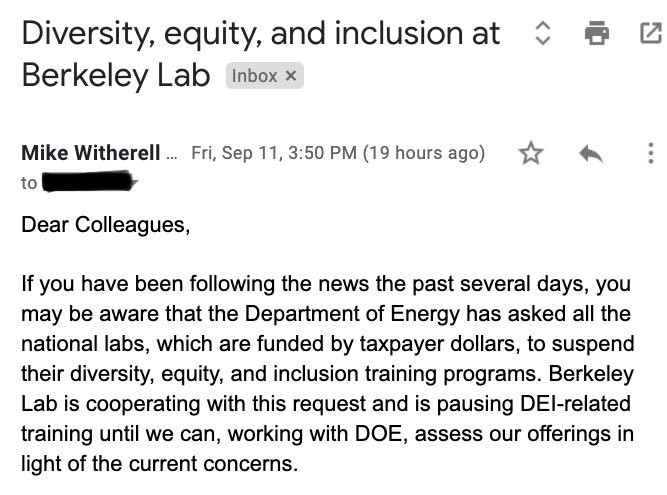667x495 pixels.
Task: Click the last line "light of the current concerns."
Action: (160, 464)
